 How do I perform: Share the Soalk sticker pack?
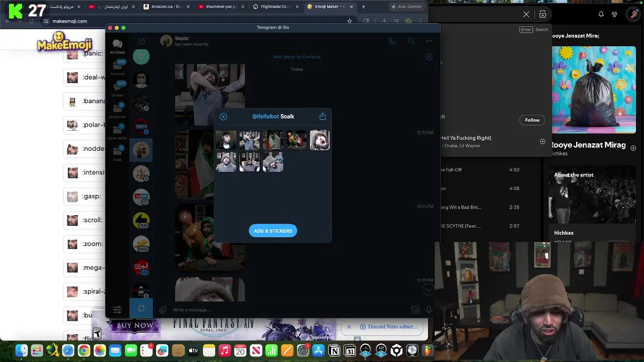click(323, 117)
